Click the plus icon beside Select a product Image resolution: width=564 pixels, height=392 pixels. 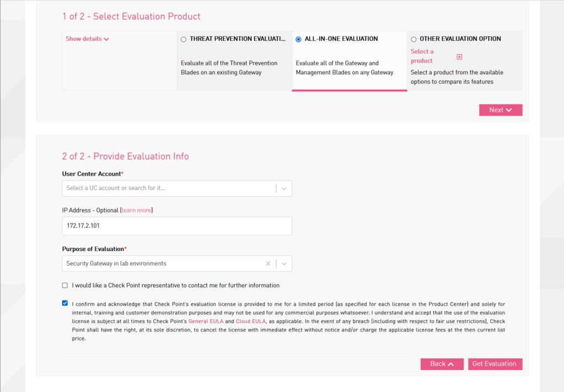point(459,57)
